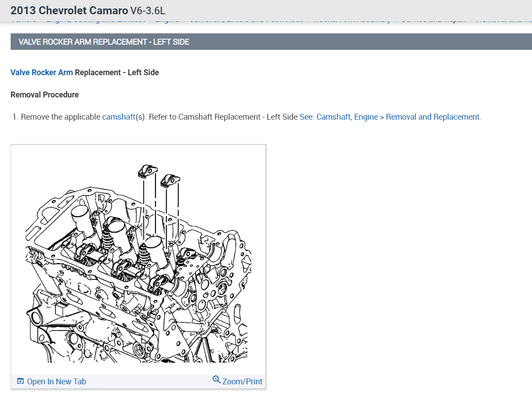Screen dimensions: 532x407
Task: Click the magnifier zoom icon
Action: pos(216,379)
